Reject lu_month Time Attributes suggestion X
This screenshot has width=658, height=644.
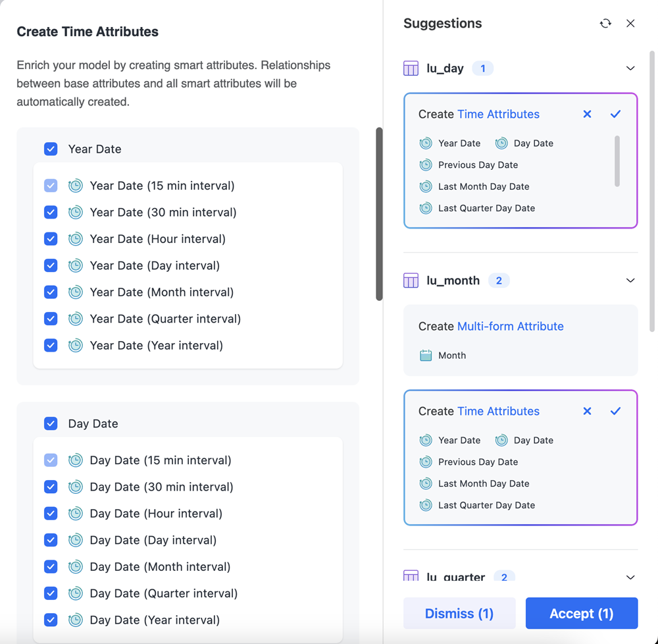587,411
